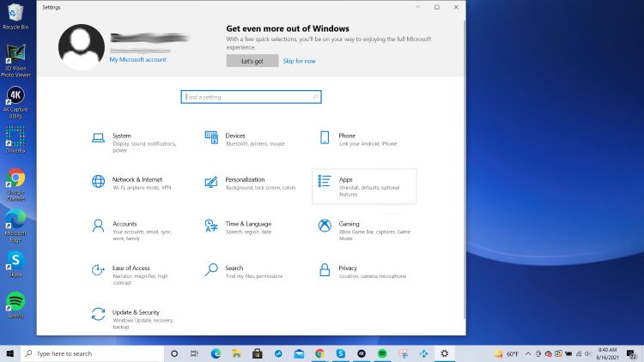Select the DriverFix desktop icon
The width and height of the screenshot is (644, 362).
point(15,140)
